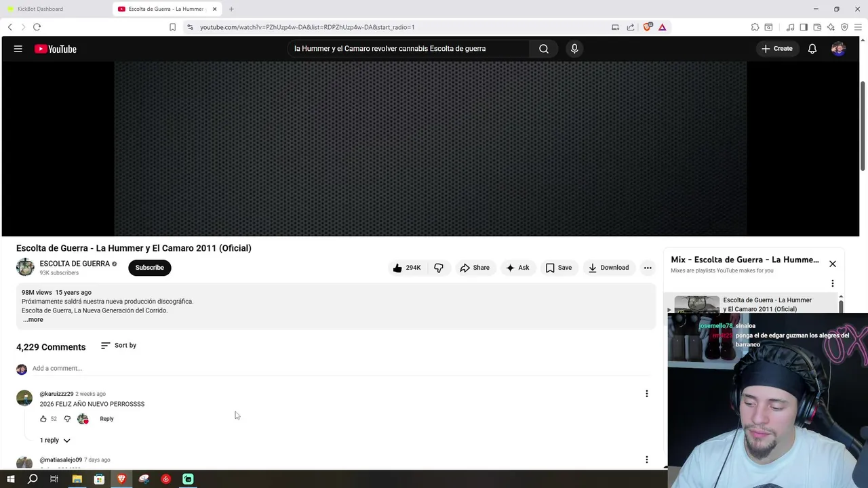Screen dimensions: 868x488
Task: Open Windows Task View
Action: click(54, 479)
